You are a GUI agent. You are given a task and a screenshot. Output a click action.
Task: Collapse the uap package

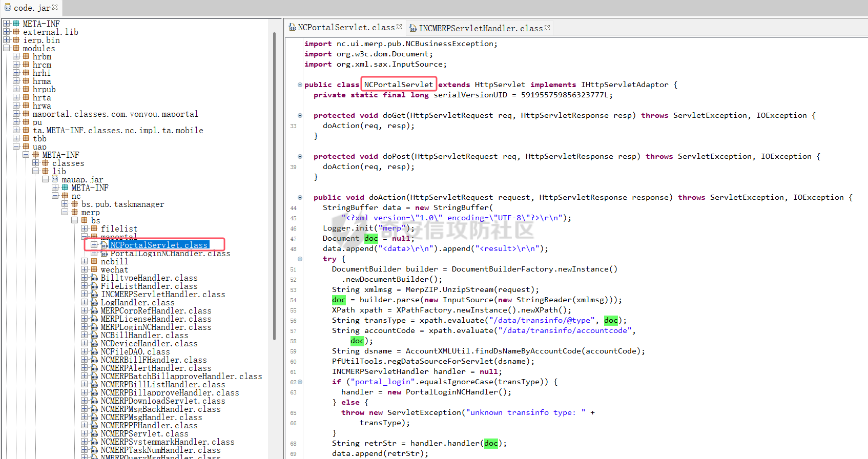click(16, 147)
